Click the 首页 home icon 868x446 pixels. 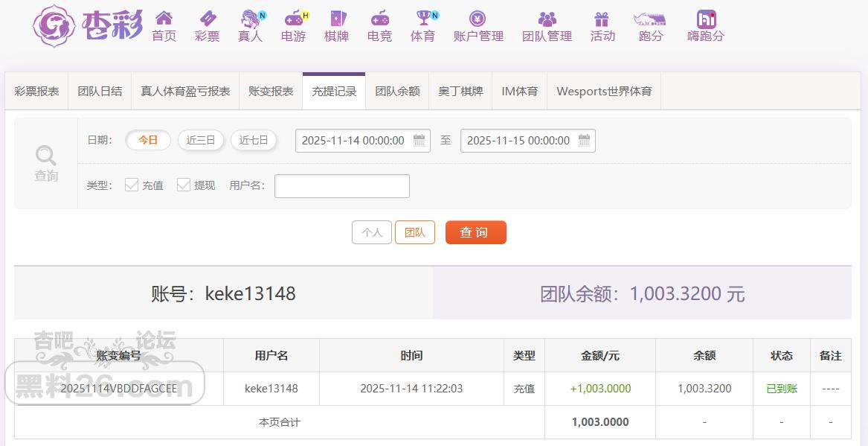point(164,19)
